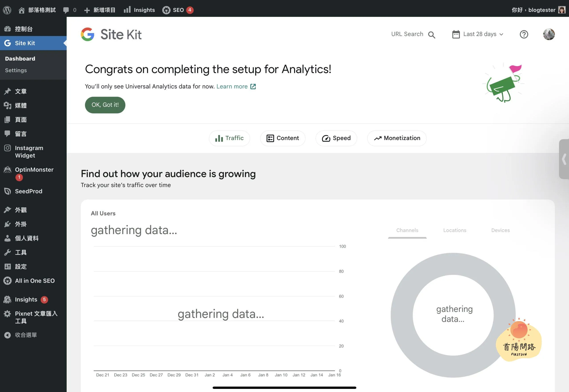Open the SeedProd sidebar item
The width and height of the screenshot is (569, 392).
pyautogui.click(x=28, y=191)
